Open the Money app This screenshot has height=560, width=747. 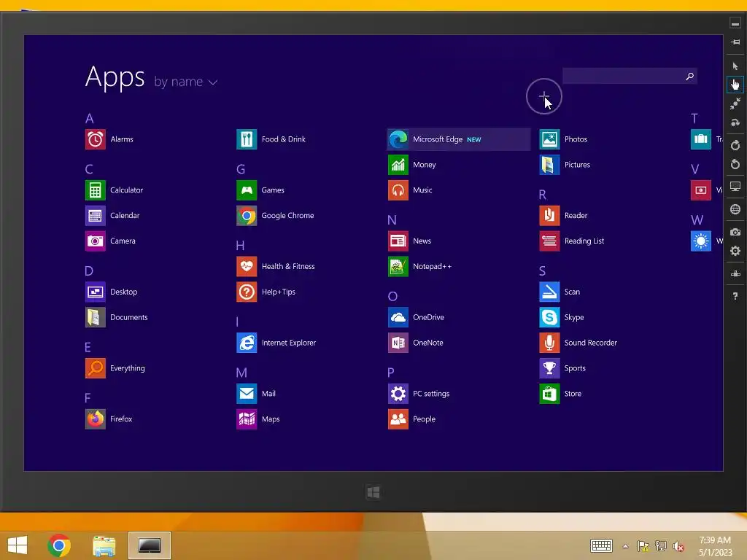coord(412,166)
